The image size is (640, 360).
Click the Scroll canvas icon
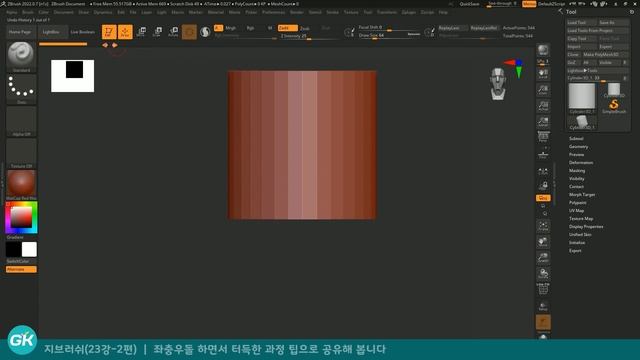click(543, 74)
